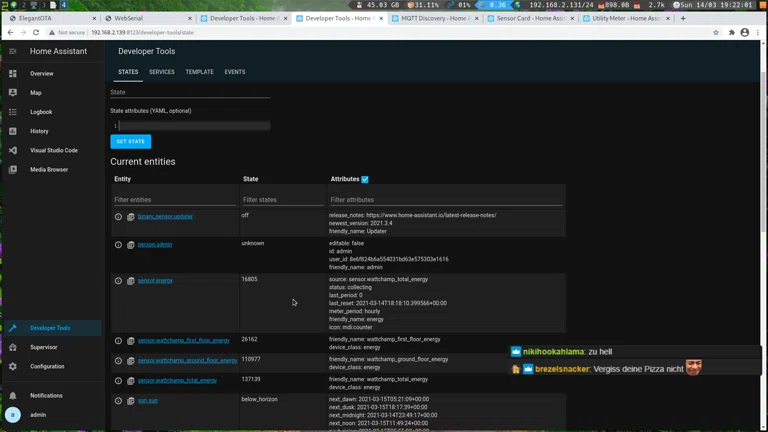Copy sensor.wattchamp_total_energy using its copy icon
This screenshot has width=768, height=432.
coord(130,381)
